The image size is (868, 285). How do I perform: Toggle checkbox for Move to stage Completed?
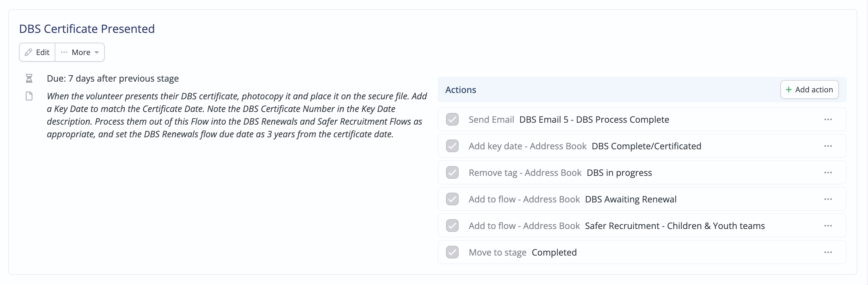452,253
